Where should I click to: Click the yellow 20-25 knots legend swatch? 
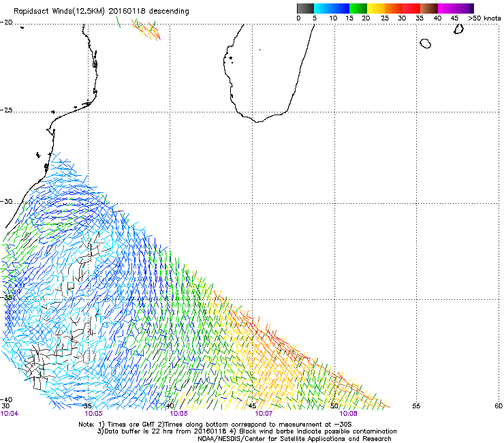tap(376, 8)
